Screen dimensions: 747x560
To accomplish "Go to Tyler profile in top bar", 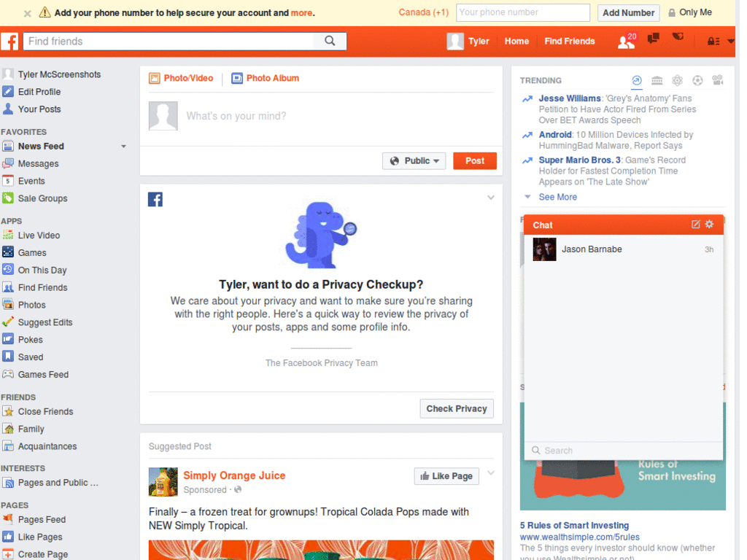I will 468,42.
